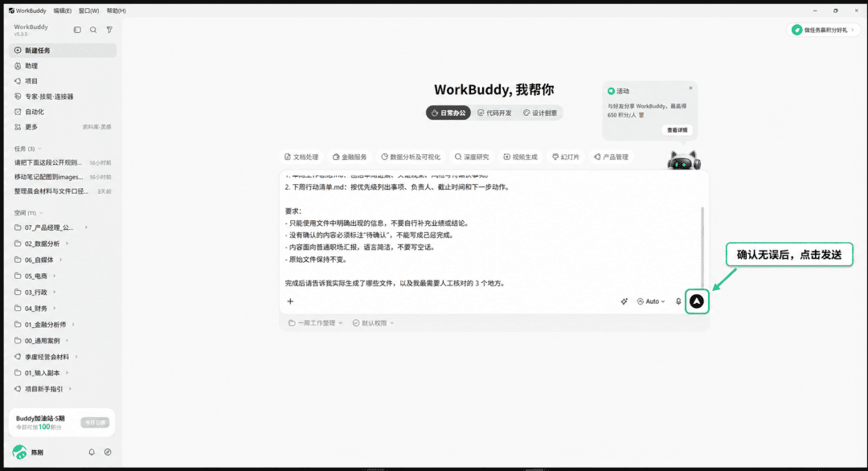Select the 金融服务 shortcut chip
868x471 pixels.
point(350,158)
